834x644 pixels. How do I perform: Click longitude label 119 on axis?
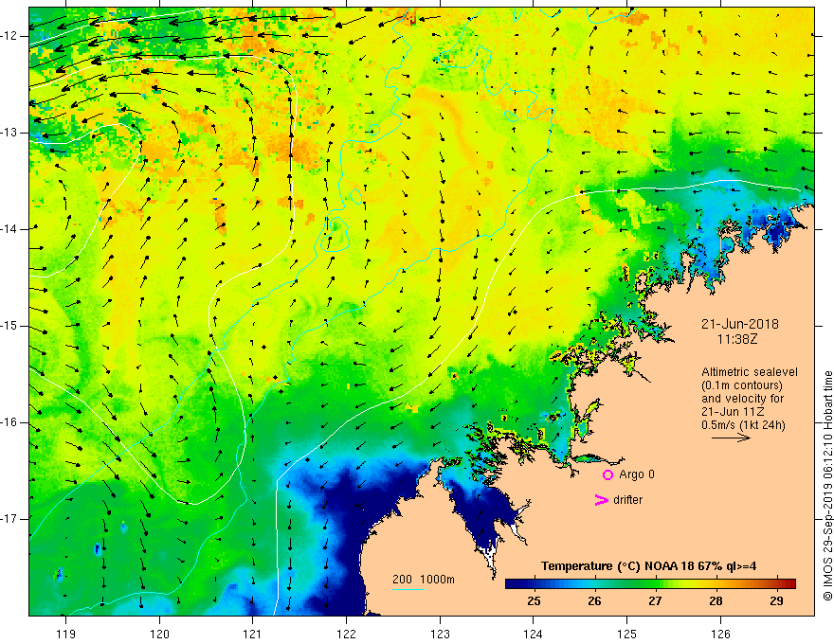point(66,634)
